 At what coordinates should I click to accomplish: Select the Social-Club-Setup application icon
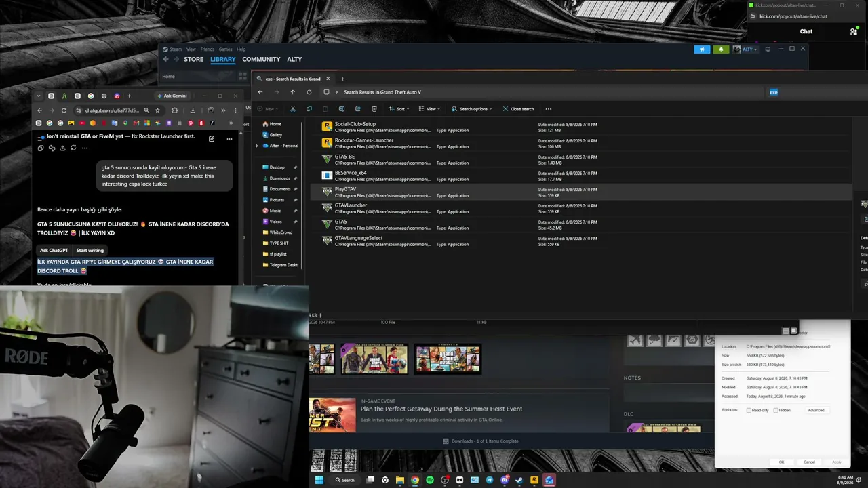tap(327, 127)
